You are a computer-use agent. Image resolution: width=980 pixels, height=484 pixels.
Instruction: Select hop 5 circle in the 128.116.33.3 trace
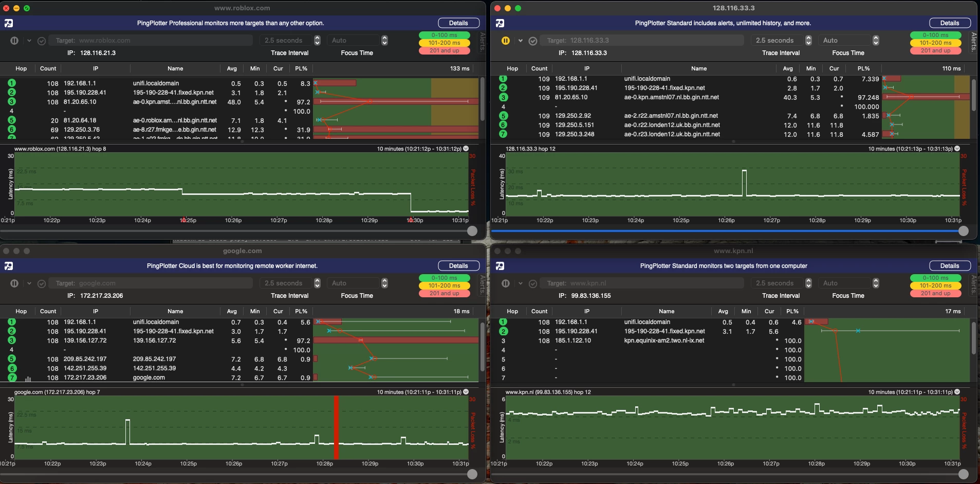coord(503,116)
